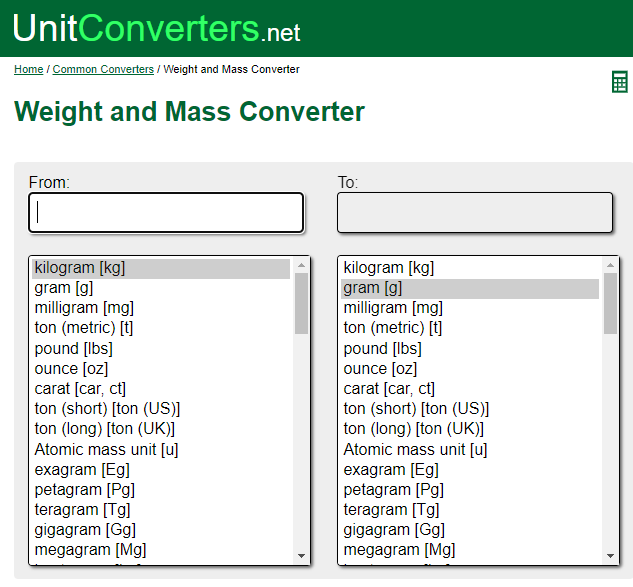Select pound [lbs] in To list
Screen dimensions: 633x587
tap(382, 348)
